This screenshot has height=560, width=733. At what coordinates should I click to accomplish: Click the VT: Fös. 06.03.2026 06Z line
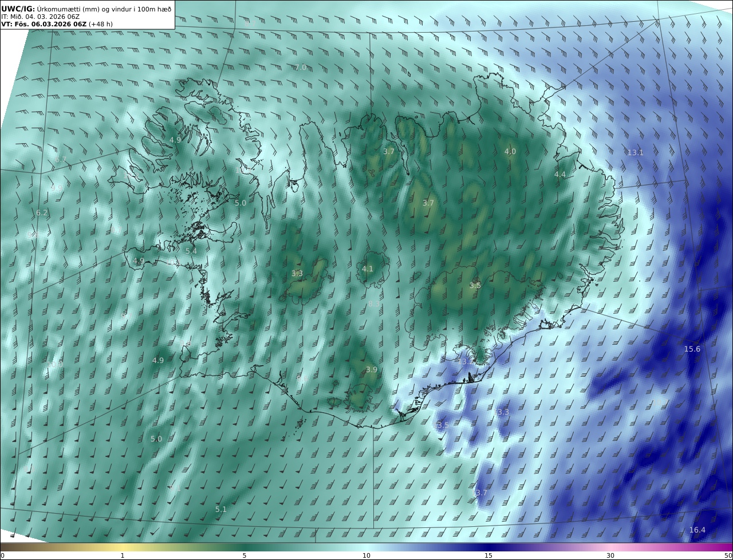(x=44, y=24)
